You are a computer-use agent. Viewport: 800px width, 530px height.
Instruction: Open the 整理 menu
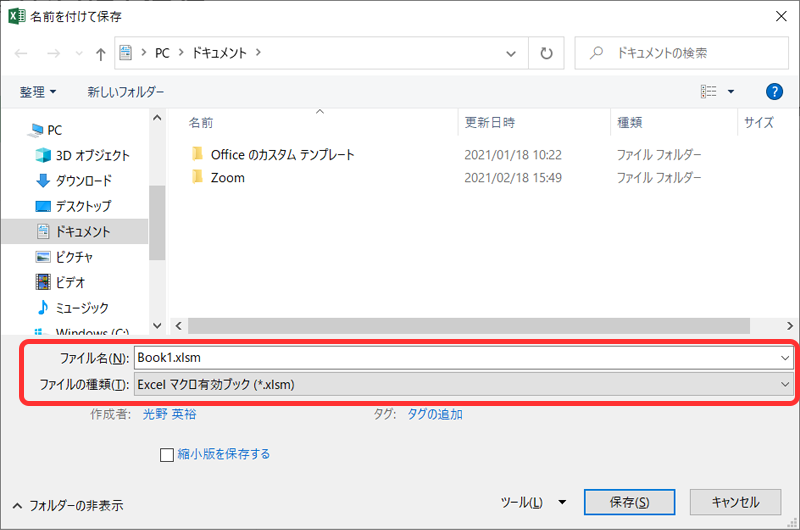38,91
